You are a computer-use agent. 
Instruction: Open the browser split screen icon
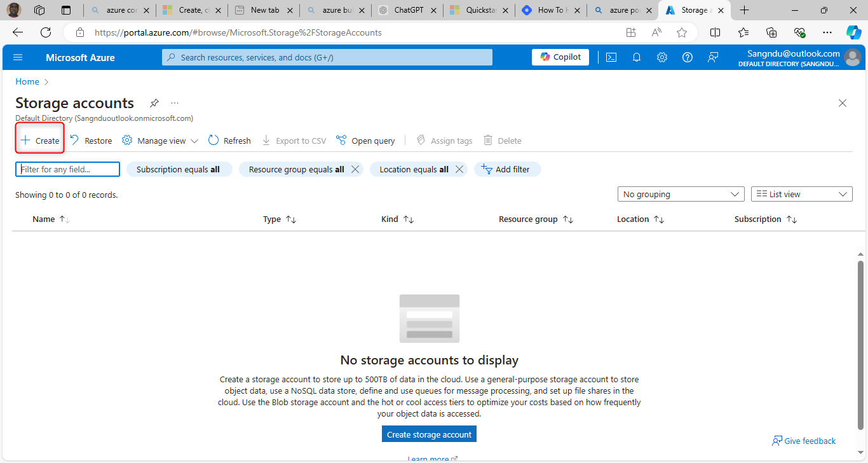(x=715, y=32)
